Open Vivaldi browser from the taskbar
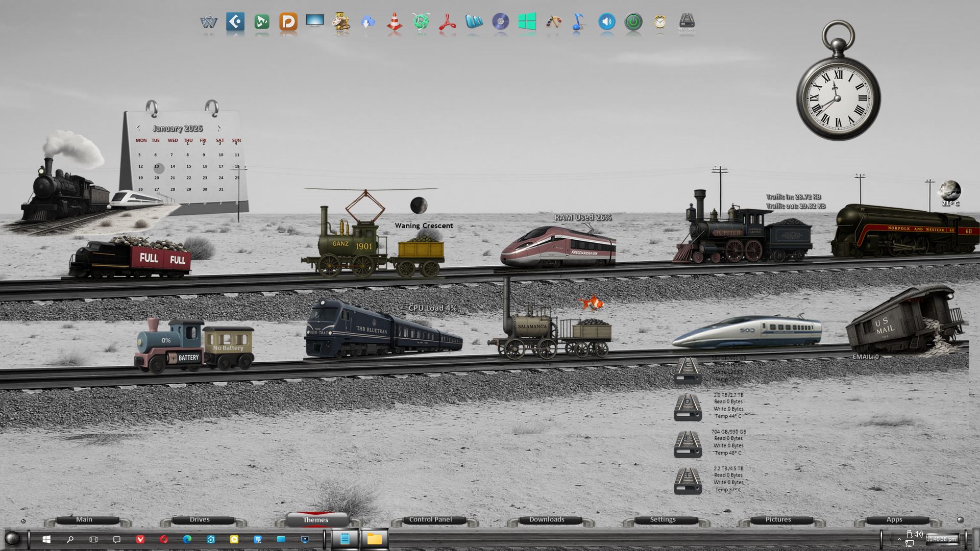The image size is (980, 551). click(x=140, y=539)
